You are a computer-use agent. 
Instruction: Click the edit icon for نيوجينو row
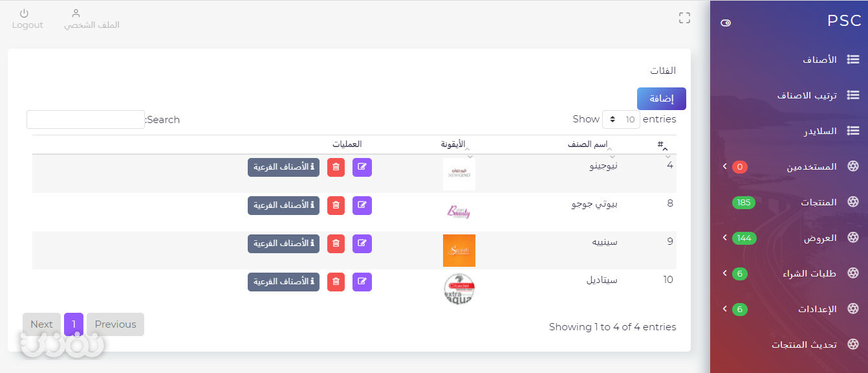click(362, 167)
